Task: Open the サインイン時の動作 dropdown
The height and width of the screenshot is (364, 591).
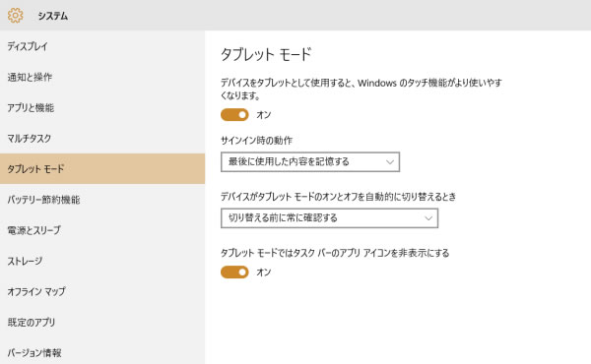Action: click(310, 162)
